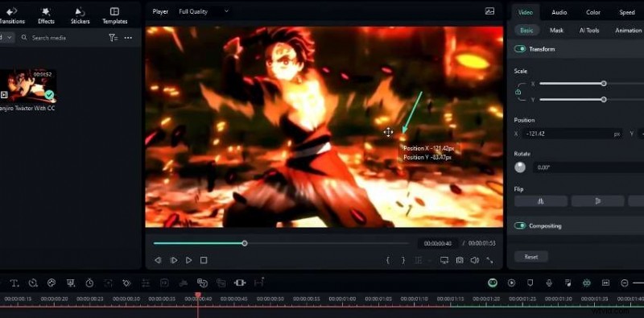
Task: Unlock the scale aspect ratio lock icon
Action: (518, 92)
